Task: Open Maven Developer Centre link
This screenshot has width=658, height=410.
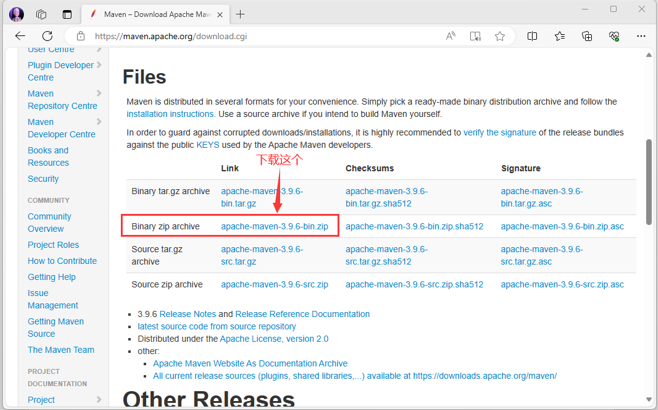Action: (61, 128)
